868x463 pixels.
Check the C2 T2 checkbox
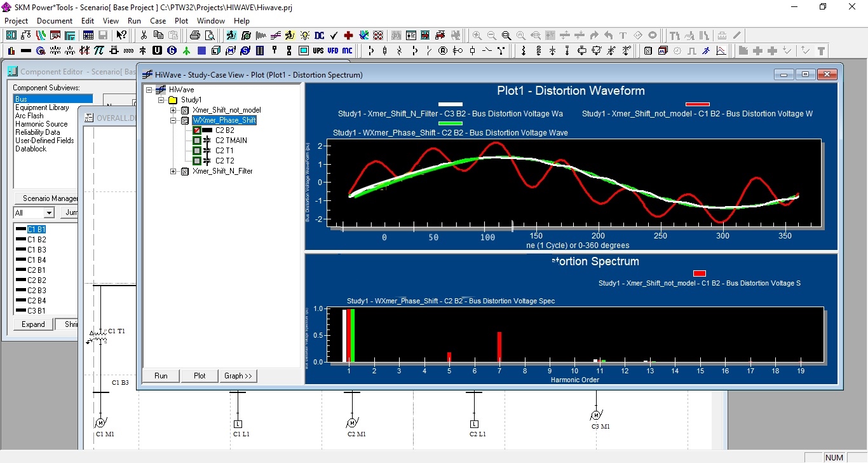coord(197,161)
